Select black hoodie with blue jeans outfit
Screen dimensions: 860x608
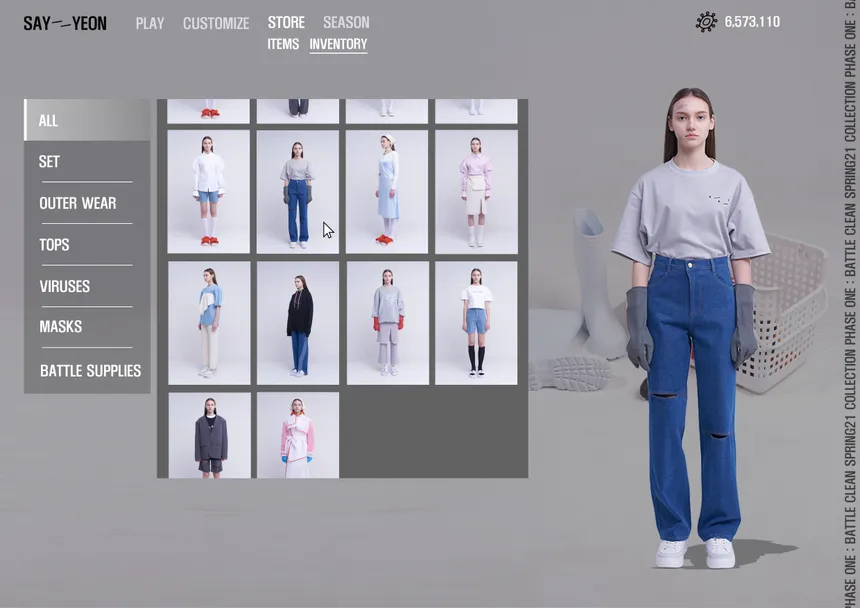pos(298,323)
